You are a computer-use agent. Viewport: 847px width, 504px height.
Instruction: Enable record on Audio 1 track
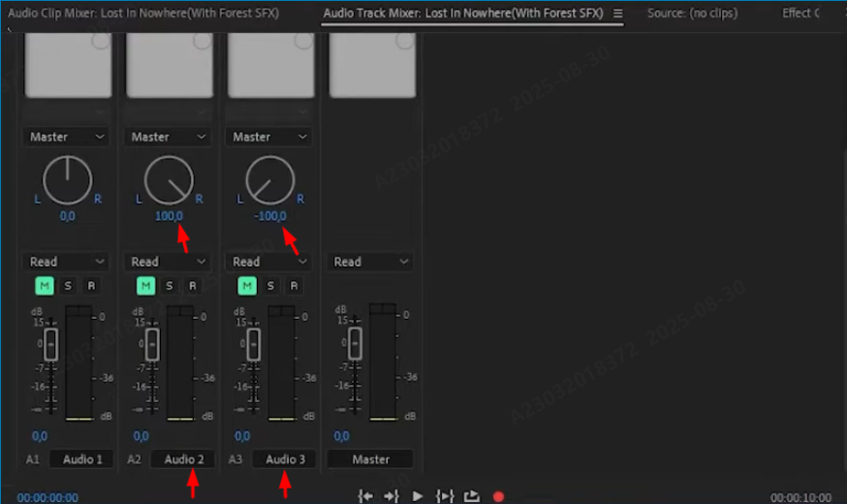(91, 286)
